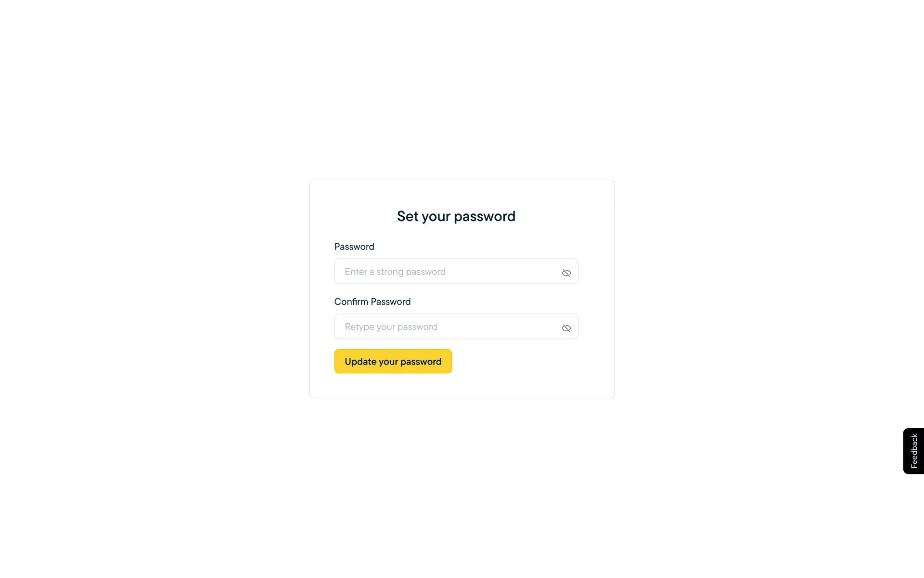Show the Password field's hidden text
The image size is (924, 578).
tap(566, 273)
